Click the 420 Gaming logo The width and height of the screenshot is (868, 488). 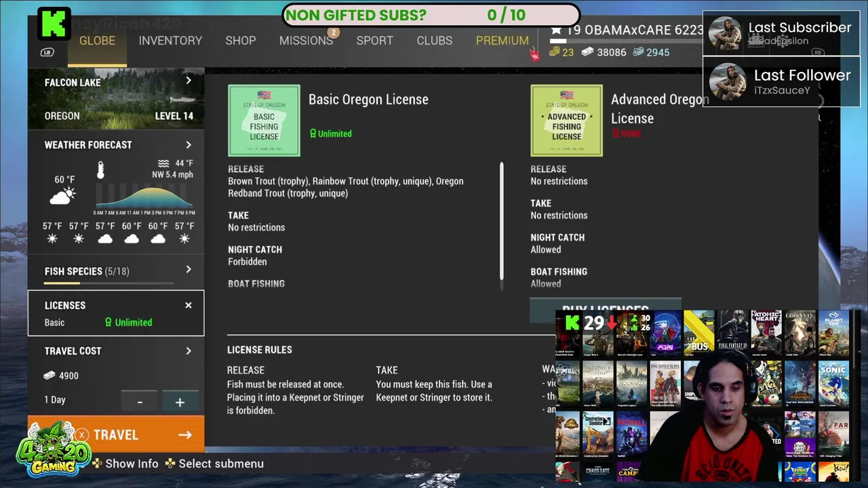(54, 449)
